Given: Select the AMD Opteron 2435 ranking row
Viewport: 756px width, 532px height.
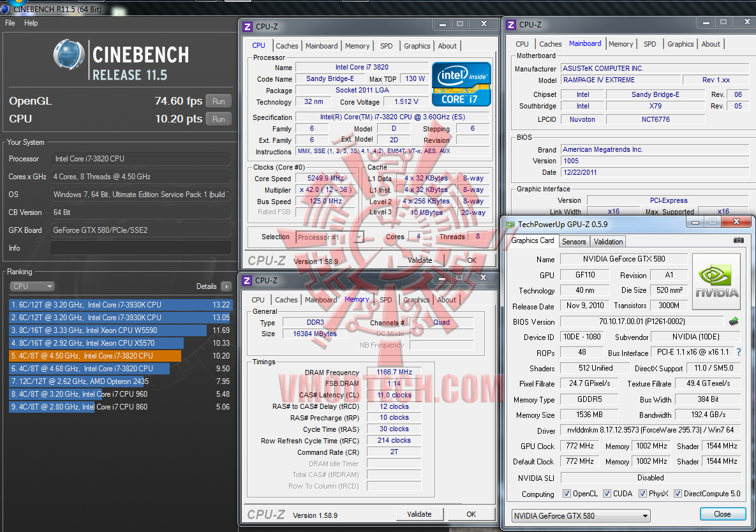Looking at the screenshot, I should [121, 381].
